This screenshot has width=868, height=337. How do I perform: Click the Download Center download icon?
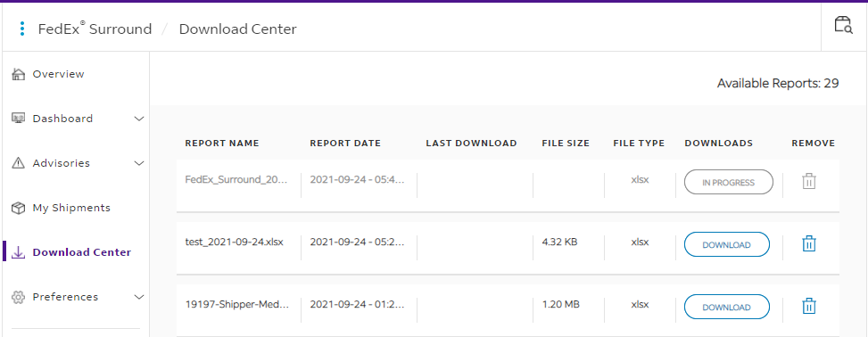[x=18, y=252]
